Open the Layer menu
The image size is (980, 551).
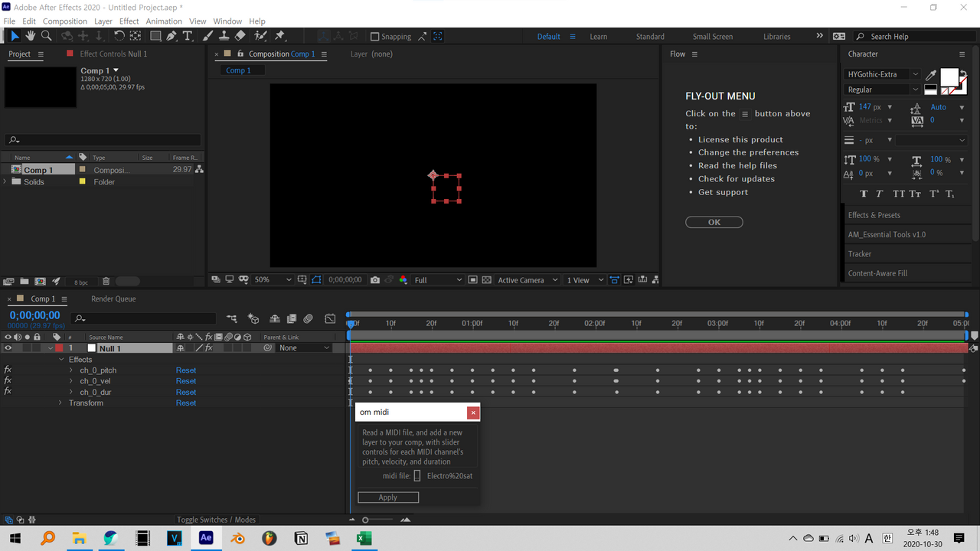tap(103, 21)
